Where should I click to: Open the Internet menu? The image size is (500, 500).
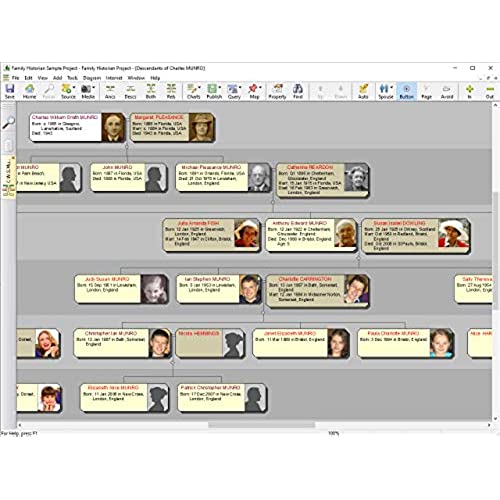pos(114,78)
